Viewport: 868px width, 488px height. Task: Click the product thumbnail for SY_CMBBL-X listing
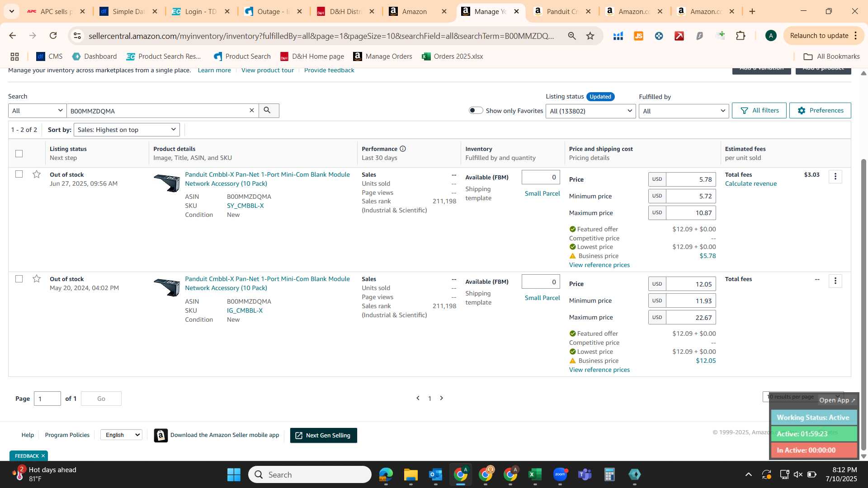(x=167, y=183)
